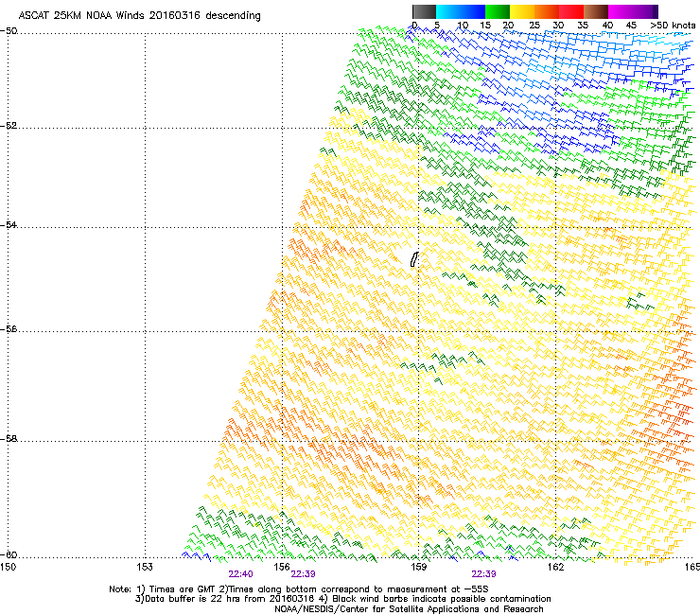Select the dark blue legend color segment
This screenshot has height=615, width=700.
(473, 11)
